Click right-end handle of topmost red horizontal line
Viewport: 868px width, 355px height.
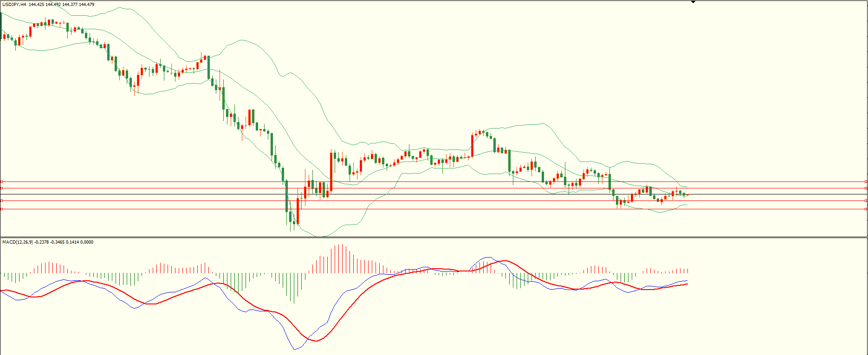click(x=866, y=181)
